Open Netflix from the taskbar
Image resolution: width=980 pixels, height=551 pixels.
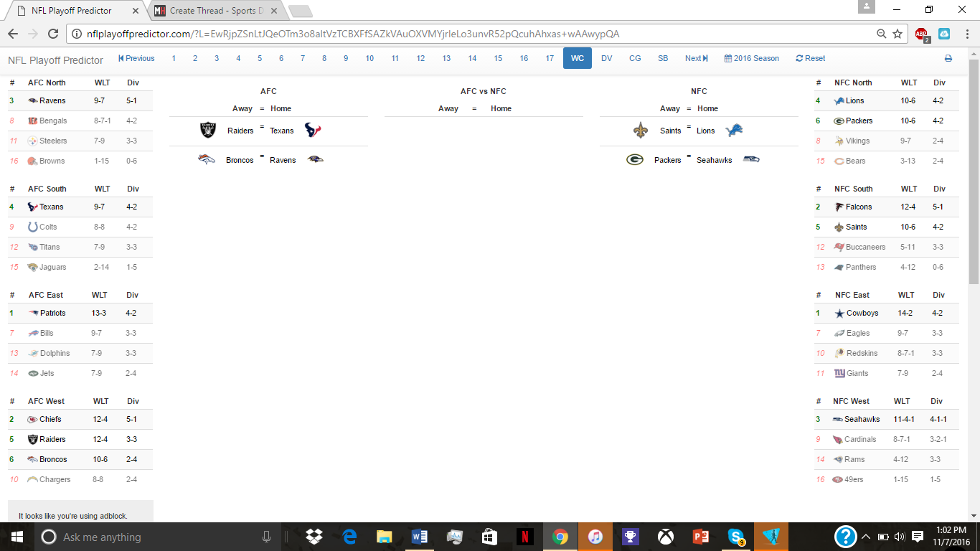(x=525, y=537)
